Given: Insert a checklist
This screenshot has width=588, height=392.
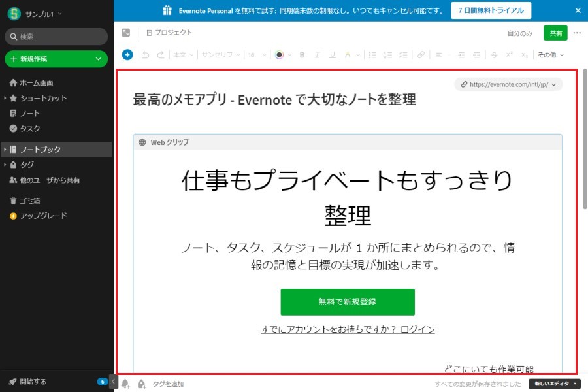Looking at the screenshot, I should [x=403, y=55].
